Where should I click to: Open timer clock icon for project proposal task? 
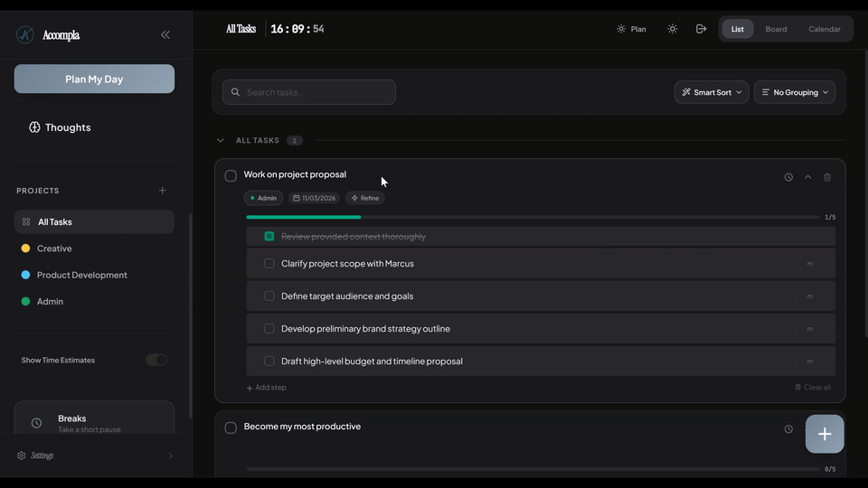[x=788, y=177]
